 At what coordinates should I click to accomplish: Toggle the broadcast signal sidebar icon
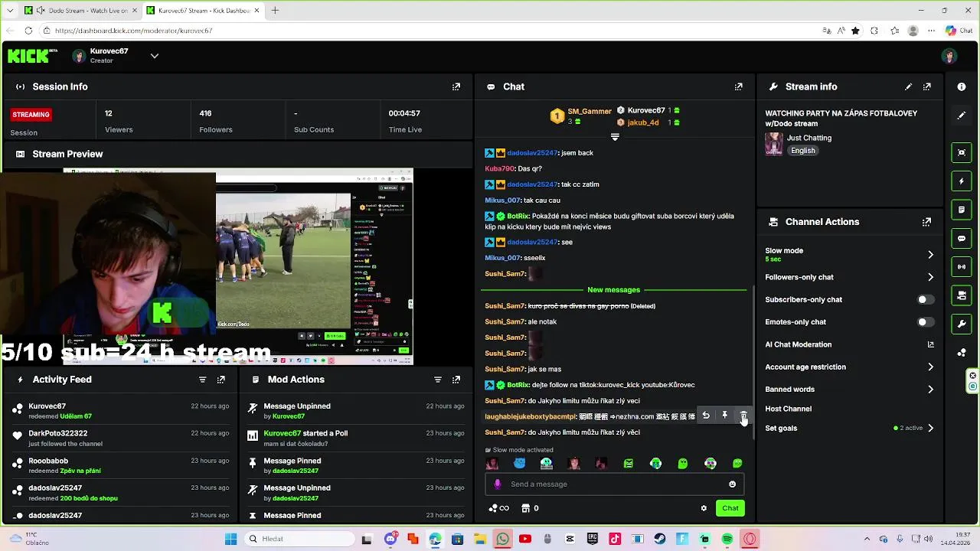[x=962, y=266]
